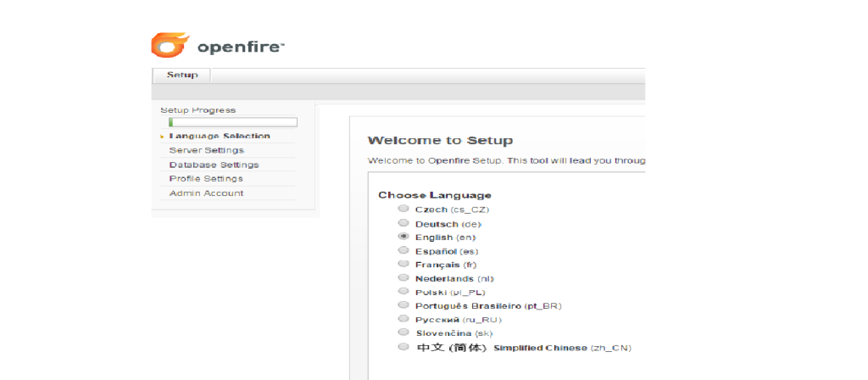Viewport: 868px width, 380px height.
Task: Click Profile Settings in the setup sidebar
Action: click(206, 178)
